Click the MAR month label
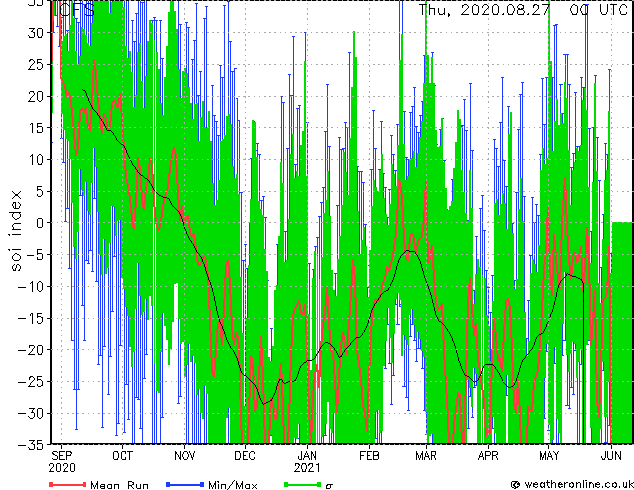 pyautogui.click(x=426, y=455)
